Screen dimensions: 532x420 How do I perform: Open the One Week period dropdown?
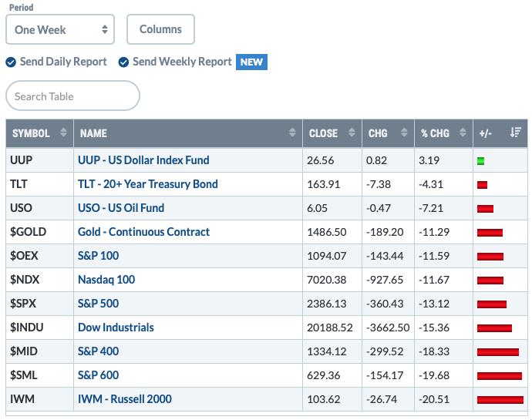pos(60,29)
